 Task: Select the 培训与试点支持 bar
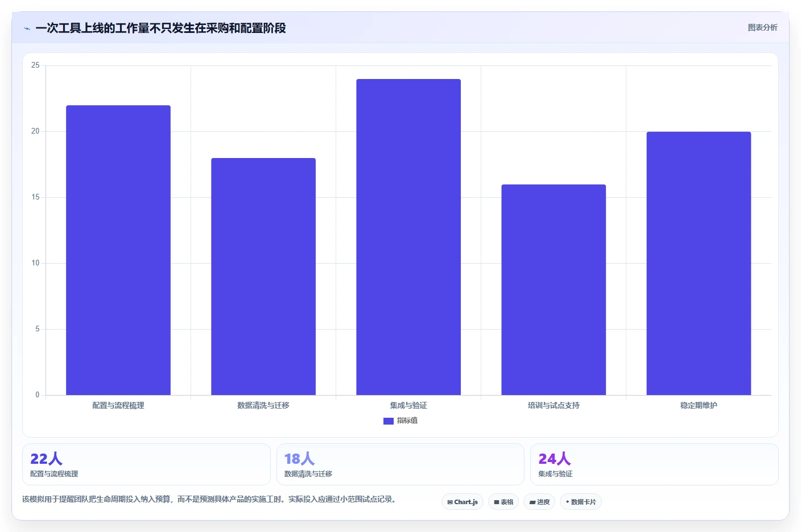[x=554, y=290]
